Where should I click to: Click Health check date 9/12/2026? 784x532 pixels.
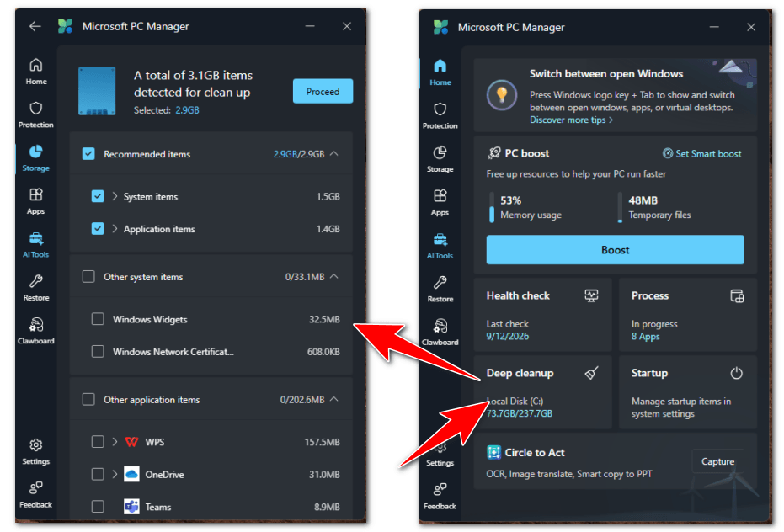click(508, 336)
